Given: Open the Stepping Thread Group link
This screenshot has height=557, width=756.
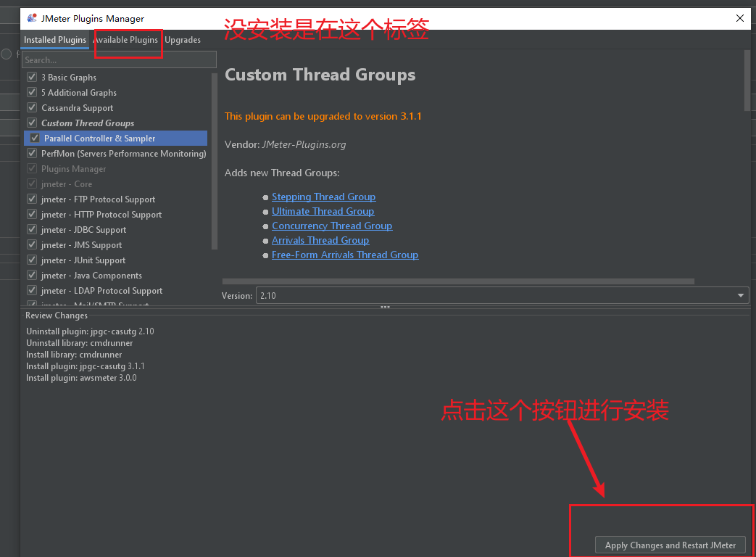Looking at the screenshot, I should coord(323,197).
